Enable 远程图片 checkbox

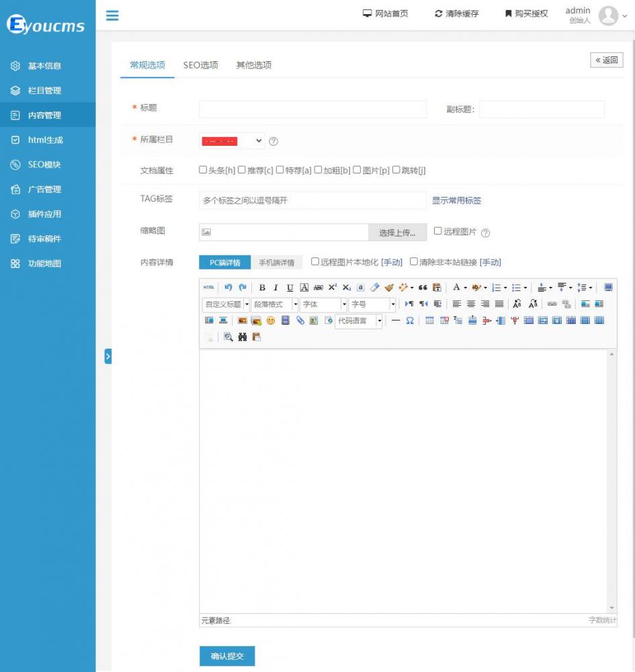438,231
